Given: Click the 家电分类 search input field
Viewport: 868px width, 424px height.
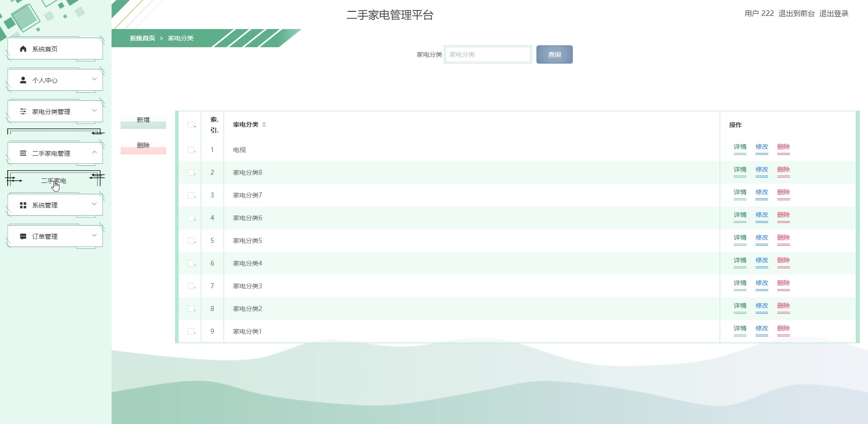Looking at the screenshot, I should [x=488, y=54].
